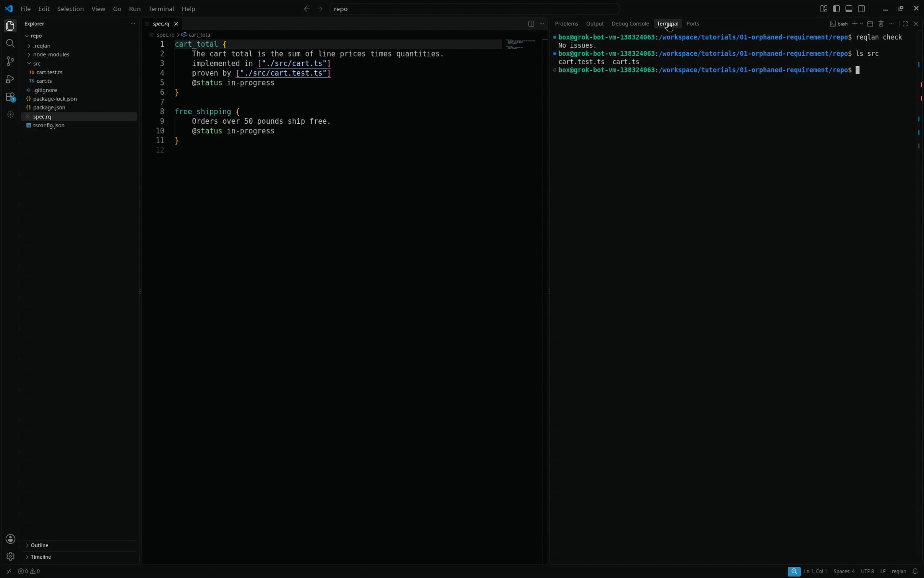The height and width of the screenshot is (578, 924).
Task: Open the Search view in activity bar
Action: [10, 44]
